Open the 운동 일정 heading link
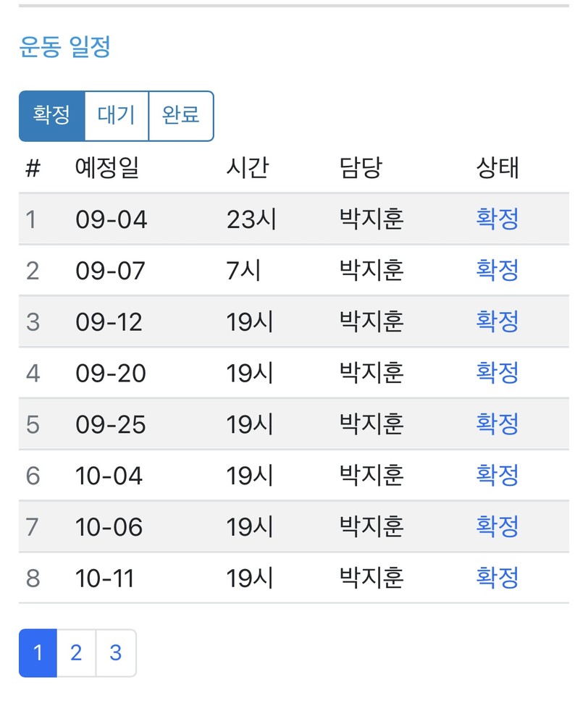588x724 pixels. click(x=64, y=48)
